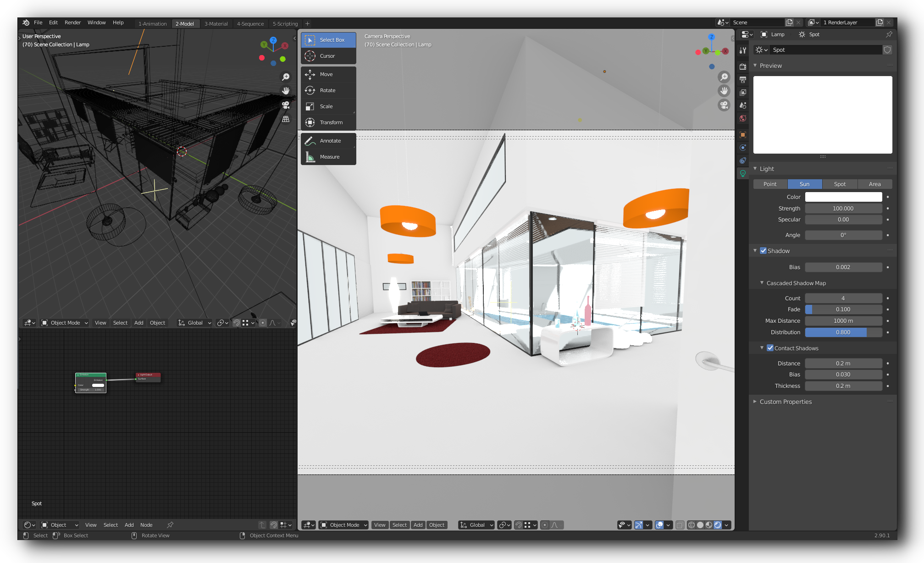The image size is (924, 563).
Task: Select the Rotate tool
Action: tap(328, 90)
